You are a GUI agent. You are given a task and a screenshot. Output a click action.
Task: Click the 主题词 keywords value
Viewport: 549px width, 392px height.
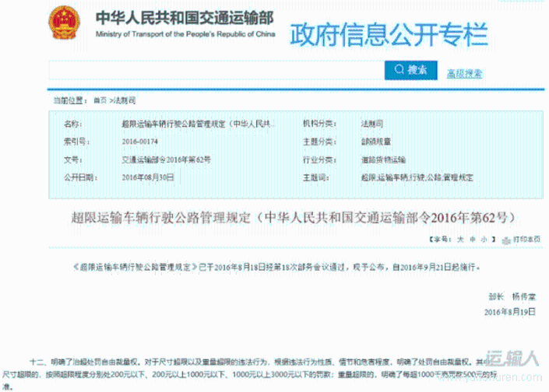pyautogui.click(x=417, y=177)
